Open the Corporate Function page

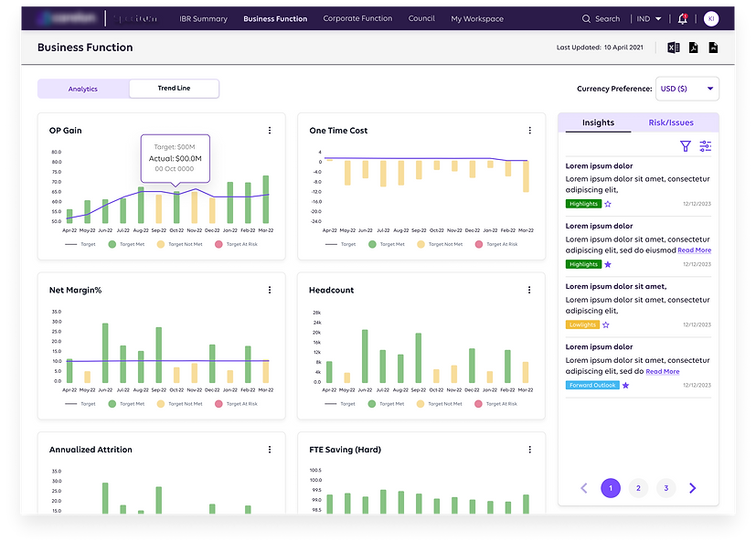tap(357, 18)
